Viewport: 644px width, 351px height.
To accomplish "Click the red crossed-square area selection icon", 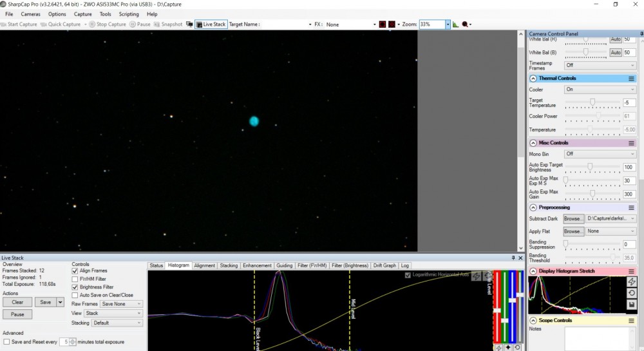I will pos(392,24).
